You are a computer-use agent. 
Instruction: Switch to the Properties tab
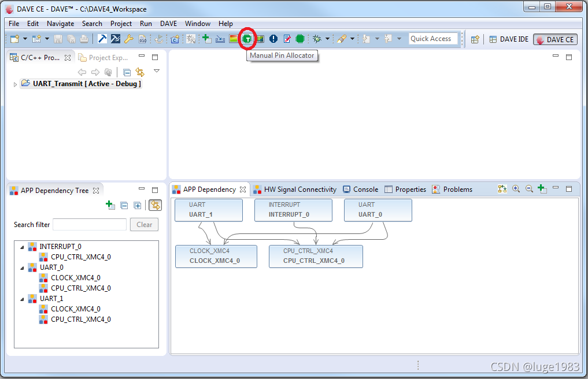[405, 189]
